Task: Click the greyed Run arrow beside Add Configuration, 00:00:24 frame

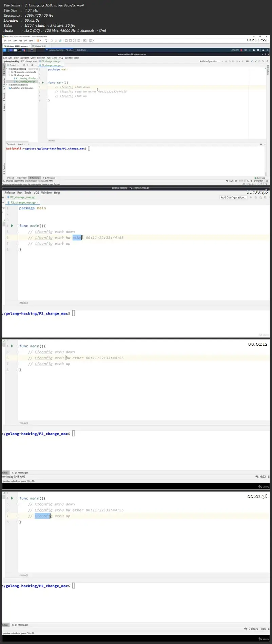Action: pyautogui.click(x=222, y=61)
